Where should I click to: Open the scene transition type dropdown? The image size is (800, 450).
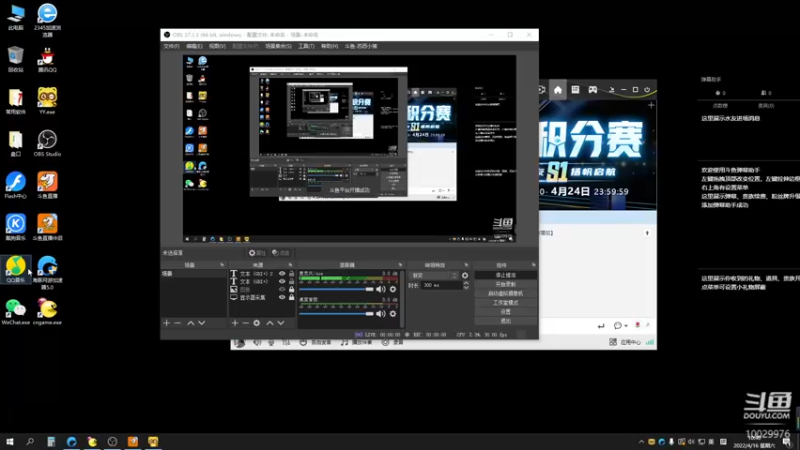pyautogui.click(x=434, y=276)
